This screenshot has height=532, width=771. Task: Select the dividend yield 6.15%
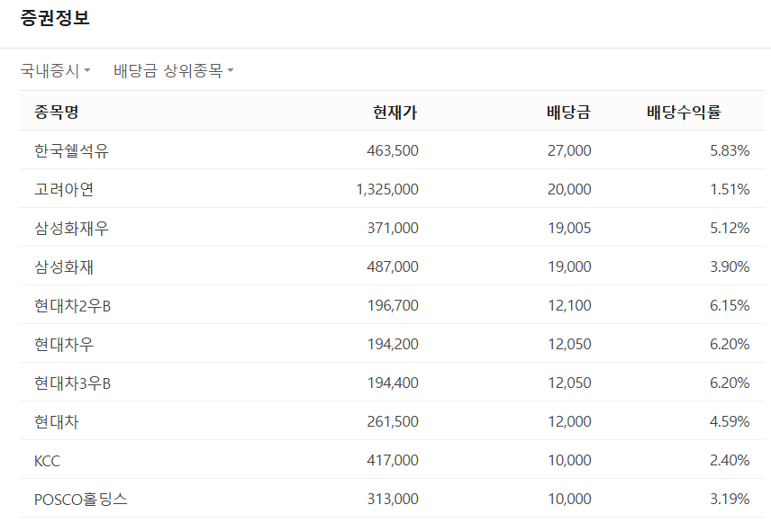point(730,305)
